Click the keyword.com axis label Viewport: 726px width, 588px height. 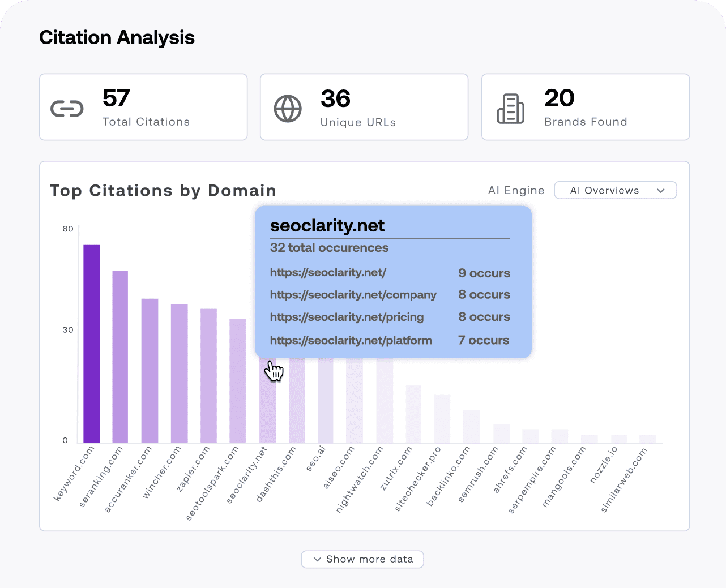(74, 474)
